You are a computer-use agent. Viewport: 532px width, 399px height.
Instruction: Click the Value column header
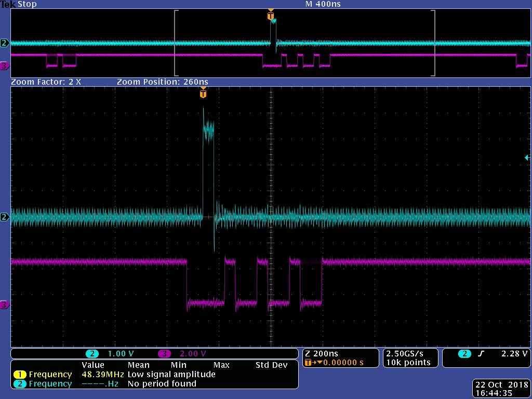click(93, 365)
